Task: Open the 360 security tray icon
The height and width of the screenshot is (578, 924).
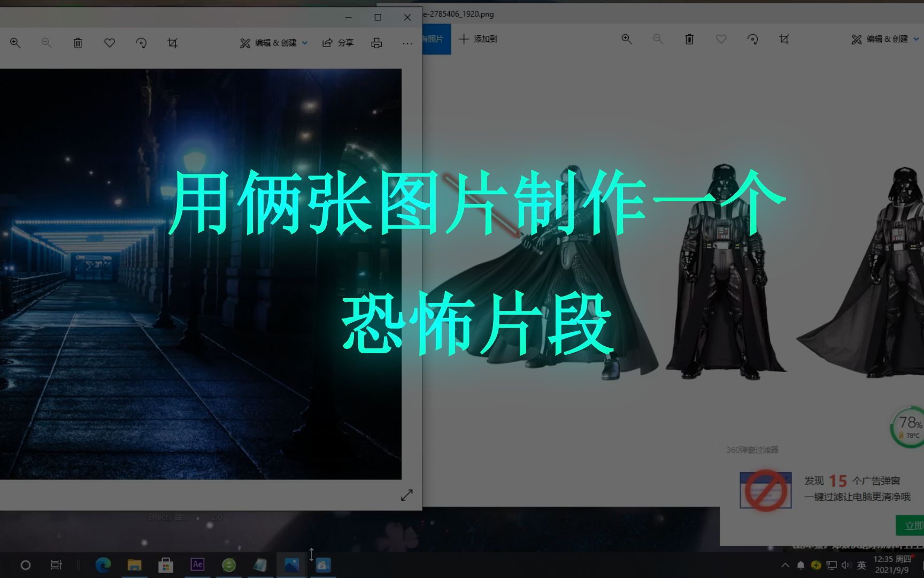Action: point(816,565)
